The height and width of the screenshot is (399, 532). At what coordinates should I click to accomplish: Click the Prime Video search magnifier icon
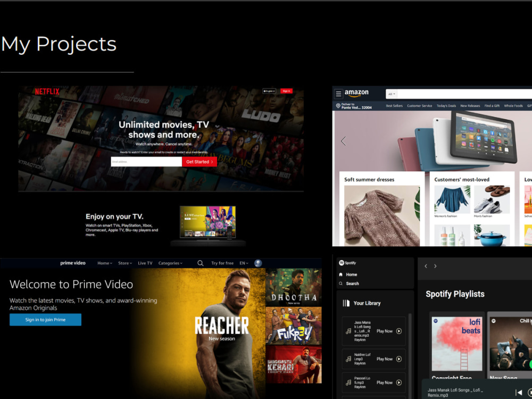coord(201,263)
